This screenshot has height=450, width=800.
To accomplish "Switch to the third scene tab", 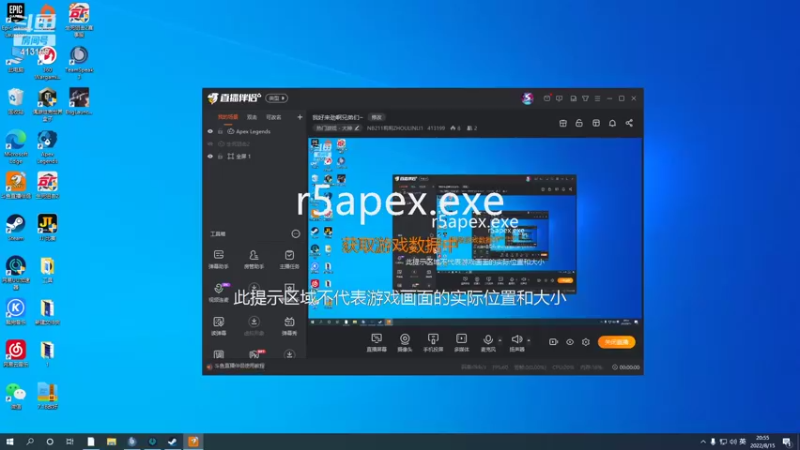I will pyautogui.click(x=273, y=117).
